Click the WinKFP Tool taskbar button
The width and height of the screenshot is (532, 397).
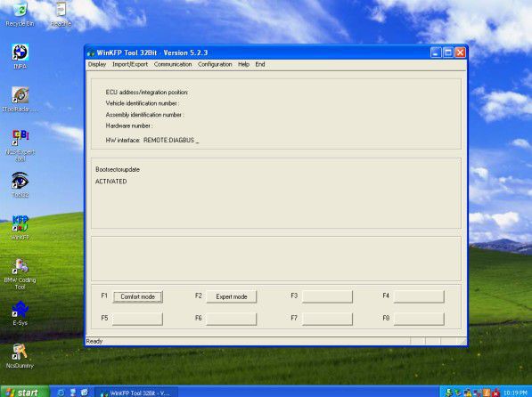coord(136,393)
